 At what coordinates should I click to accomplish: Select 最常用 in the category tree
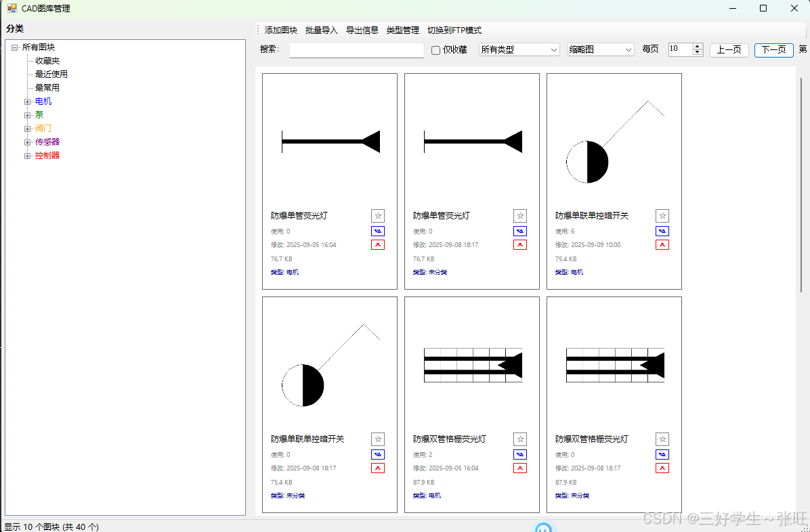(47, 88)
